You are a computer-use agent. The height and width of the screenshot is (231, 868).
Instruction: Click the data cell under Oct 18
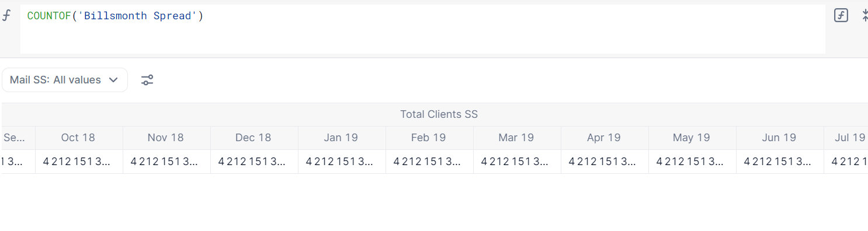[79, 162]
